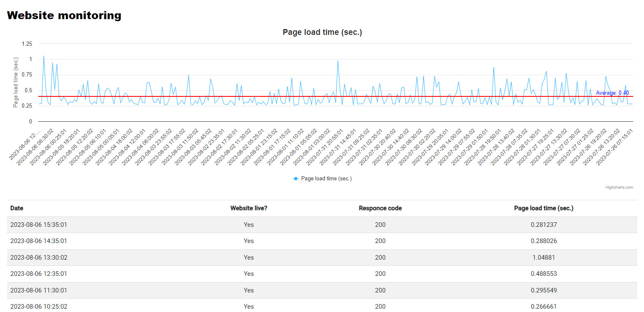
Task: Click the blue legend marker dot
Action: tap(296, 179)
